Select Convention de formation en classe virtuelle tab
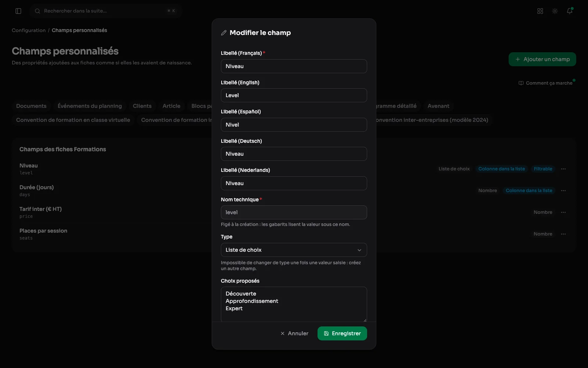The image size is (588, 368). pos(73,120)
